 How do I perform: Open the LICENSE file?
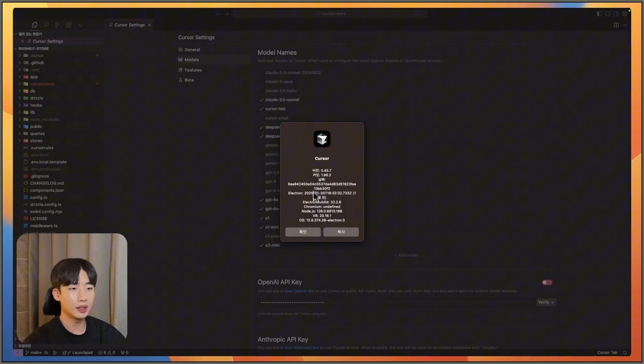click(38, 219)
